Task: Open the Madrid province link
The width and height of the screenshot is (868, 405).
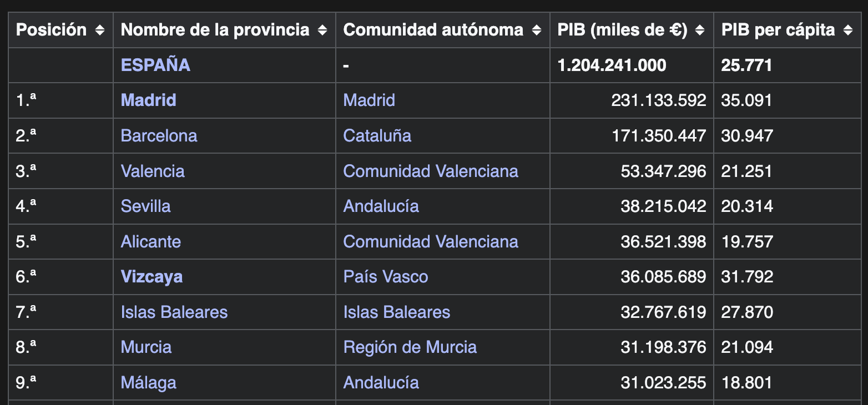Action: point(148,100)
